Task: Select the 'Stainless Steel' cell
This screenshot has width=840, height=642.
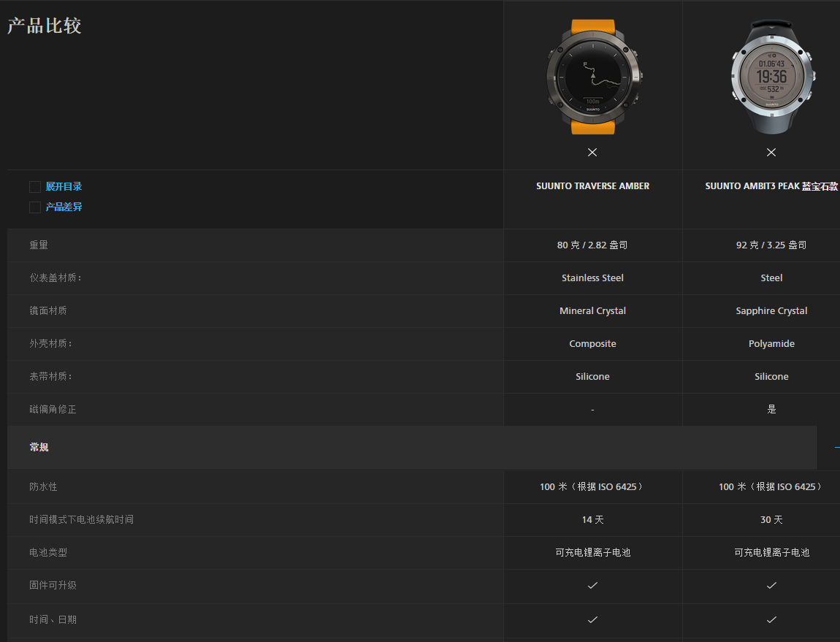Action: point(592,278)
